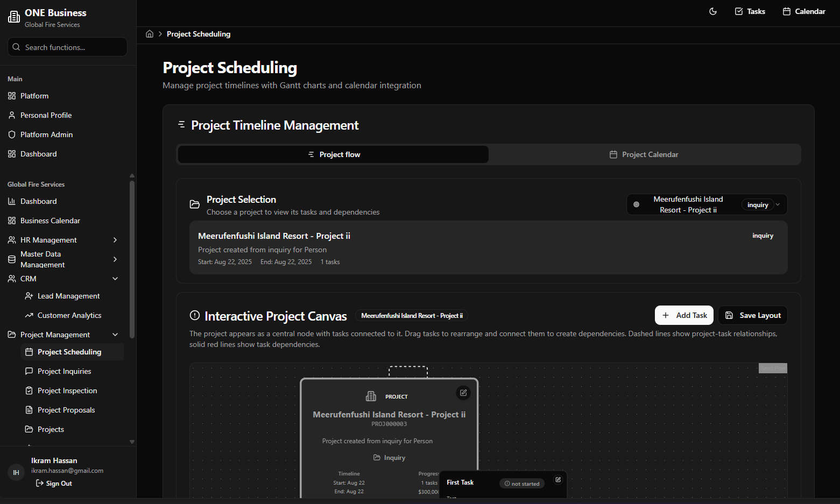The height and width of the screenshot is (504, 840).
Task: Click the PROJ000003 project code
Action: tap(389, 424)
